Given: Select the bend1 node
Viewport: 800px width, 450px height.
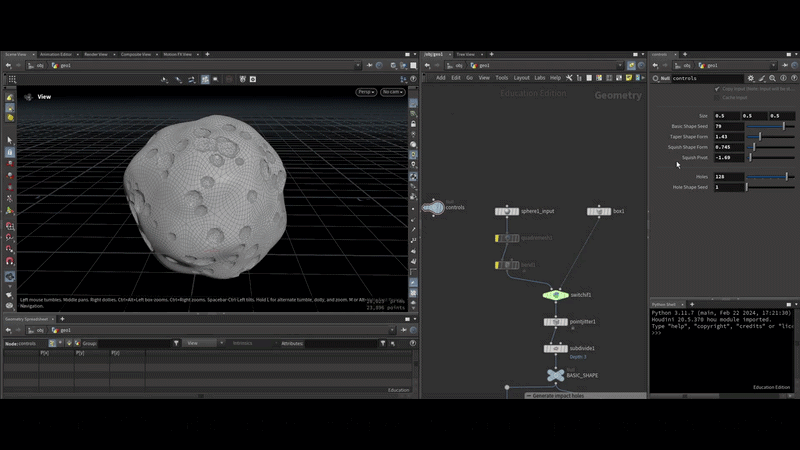Looking at the screenshot, I should (507, 265).
